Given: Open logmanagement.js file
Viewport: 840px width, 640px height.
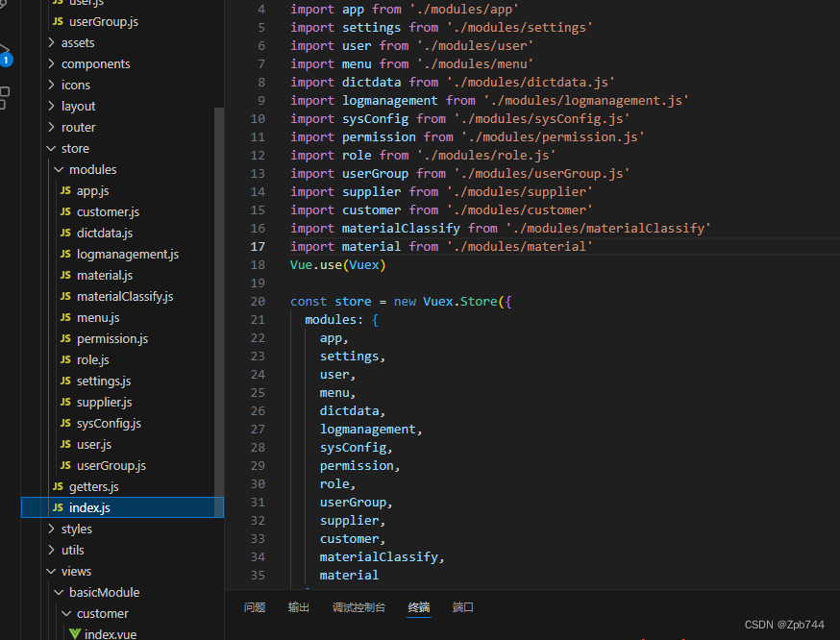Looking at the screenshot, I should (x=128, y=255).
